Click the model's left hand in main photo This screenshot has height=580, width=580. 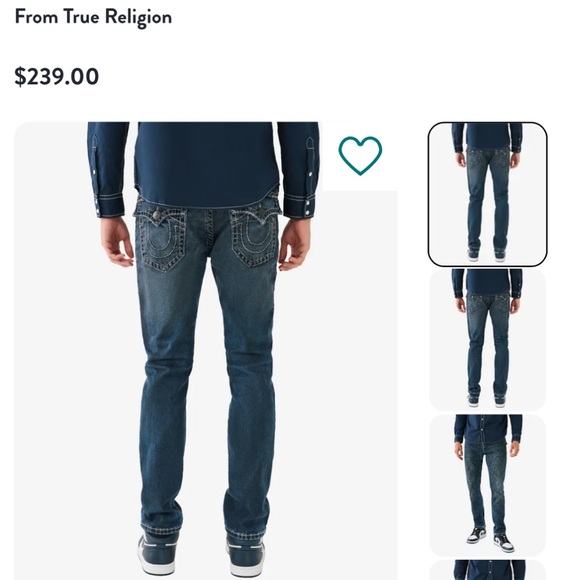pyautogui.click(x=116, y=241)
